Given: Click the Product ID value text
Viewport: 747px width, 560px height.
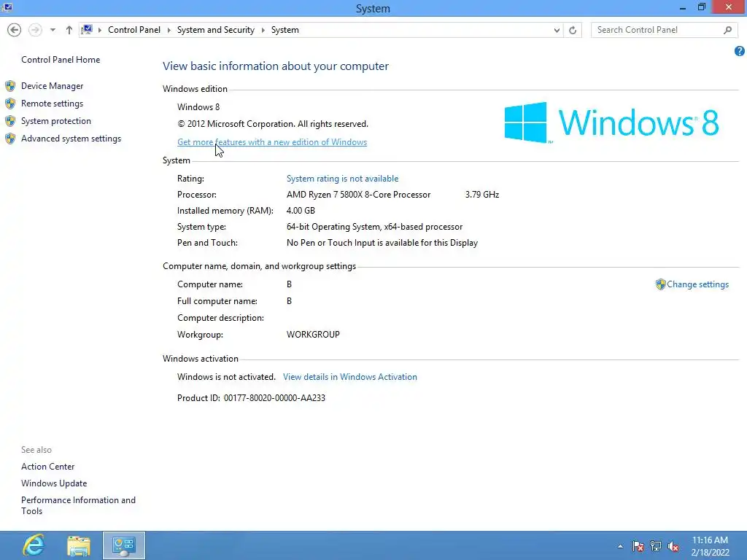Looking at the screenshot, I should tap(274, 398).
